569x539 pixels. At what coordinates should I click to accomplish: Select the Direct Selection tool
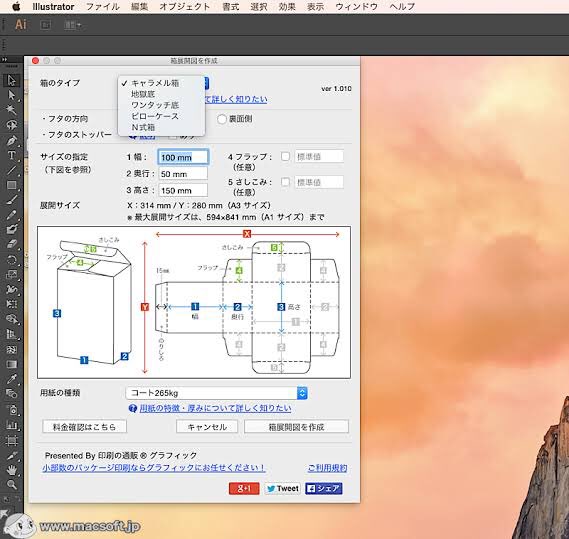point(11,95)
